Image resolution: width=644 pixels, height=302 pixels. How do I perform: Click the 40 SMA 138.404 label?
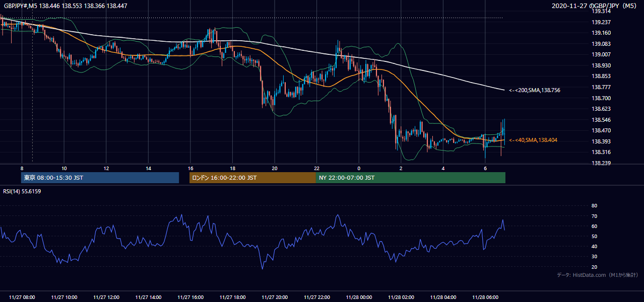pyautogui.click(x=533, y=140)
